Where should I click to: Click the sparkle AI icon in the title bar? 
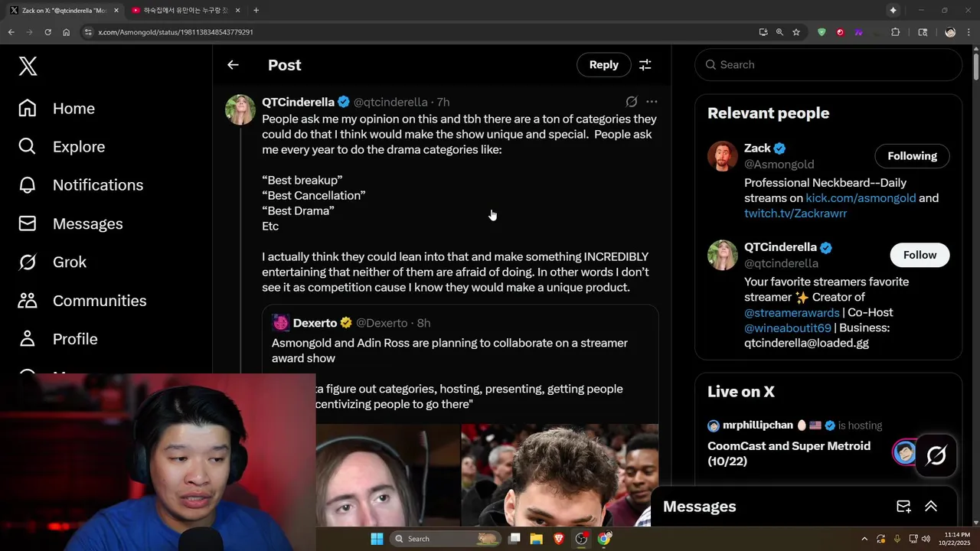893,10
